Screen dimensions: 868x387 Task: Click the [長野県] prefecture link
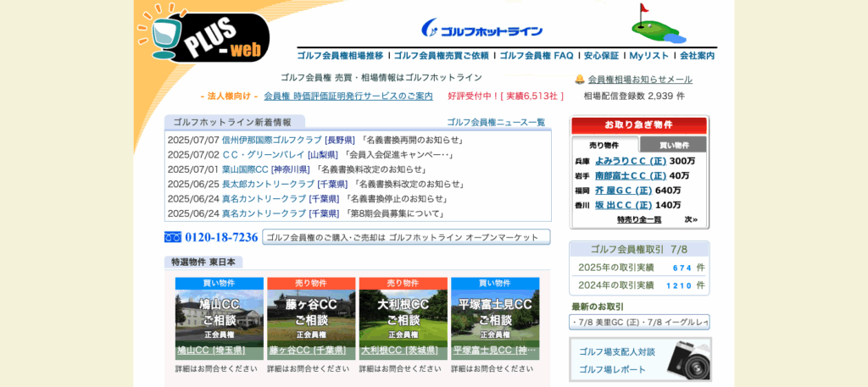[x=339, y=140]
